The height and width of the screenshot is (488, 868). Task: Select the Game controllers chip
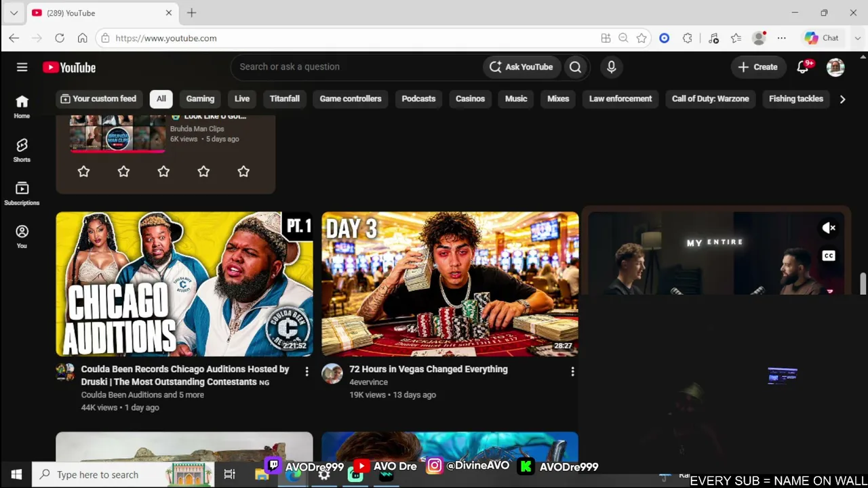coord(351,99)
